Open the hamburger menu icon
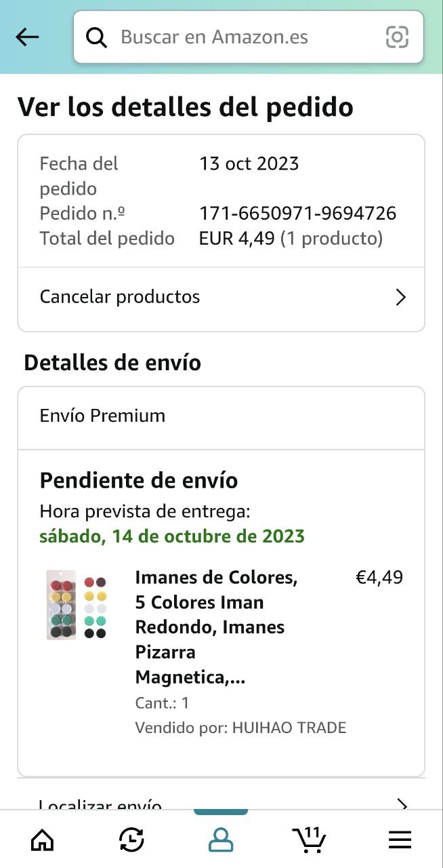Image resolution: width=443 pixels, height=868 pixels. pos(400,840)
